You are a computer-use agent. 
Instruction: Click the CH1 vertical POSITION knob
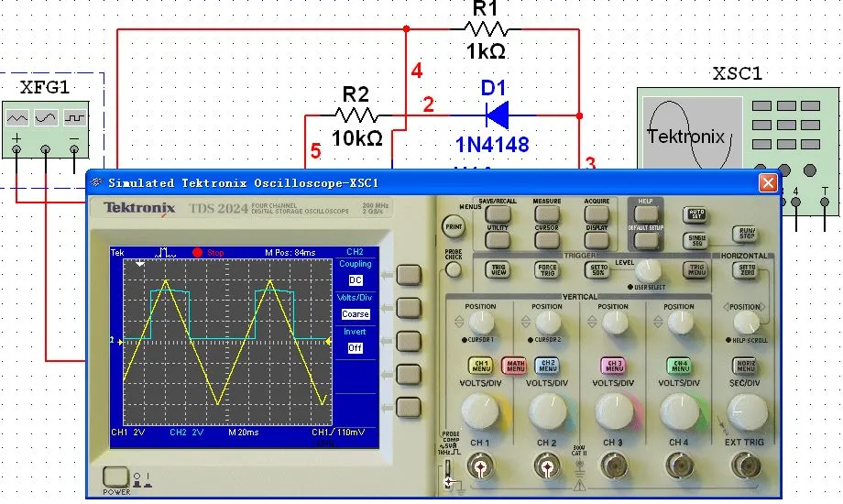pos(481,323)
